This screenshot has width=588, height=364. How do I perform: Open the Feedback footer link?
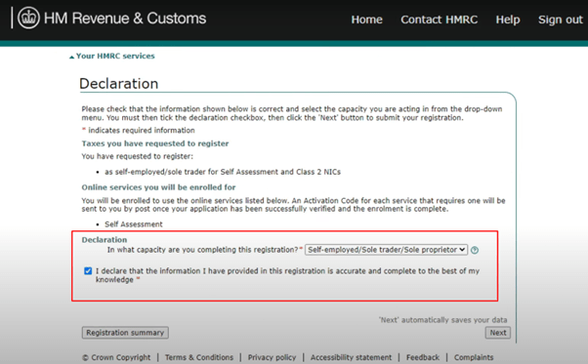point(423,357)
